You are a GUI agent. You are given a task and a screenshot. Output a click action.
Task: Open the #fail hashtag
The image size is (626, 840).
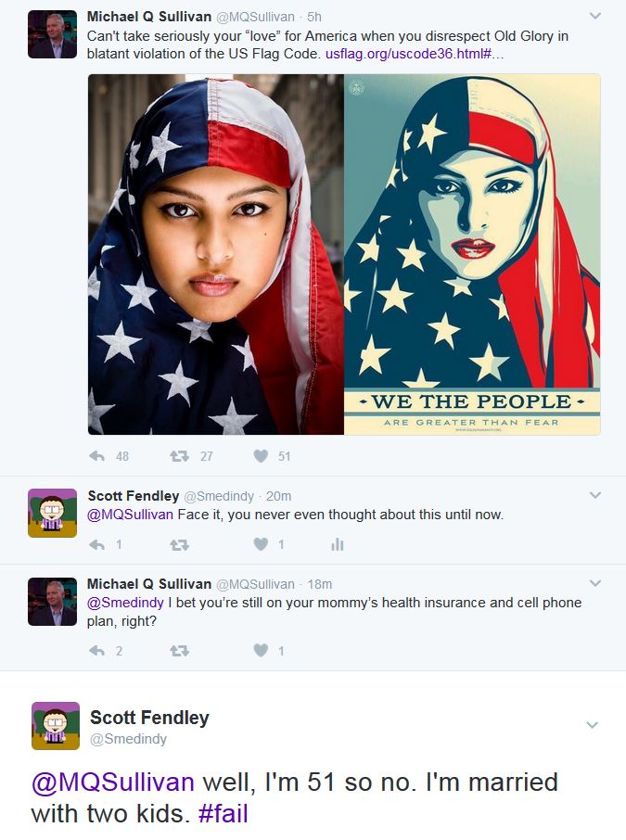click(223, 813)
